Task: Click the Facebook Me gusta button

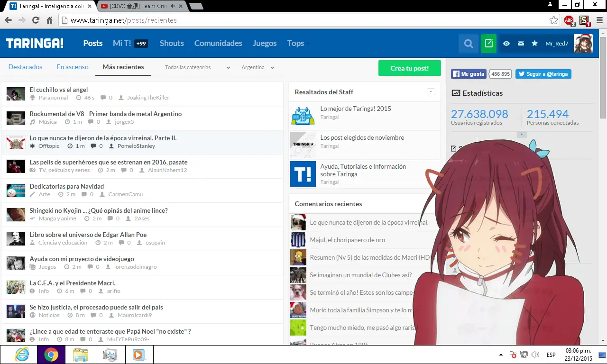Action: (469, 74)
